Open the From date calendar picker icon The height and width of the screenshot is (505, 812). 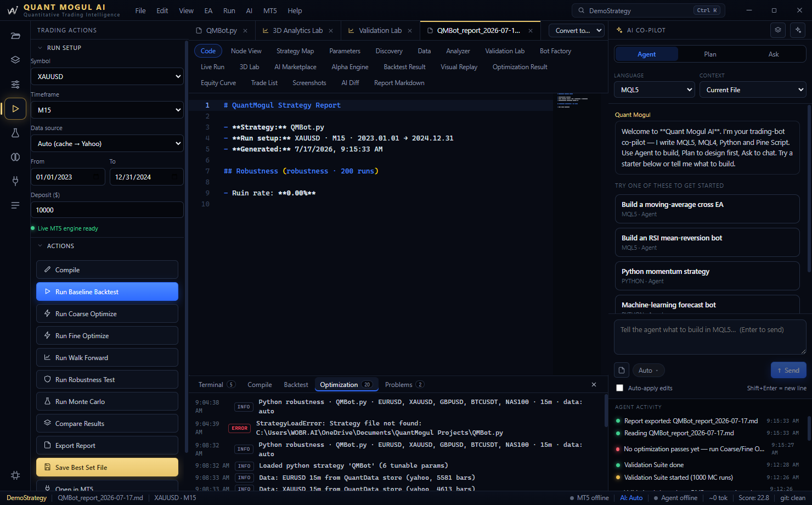(97, 177)
